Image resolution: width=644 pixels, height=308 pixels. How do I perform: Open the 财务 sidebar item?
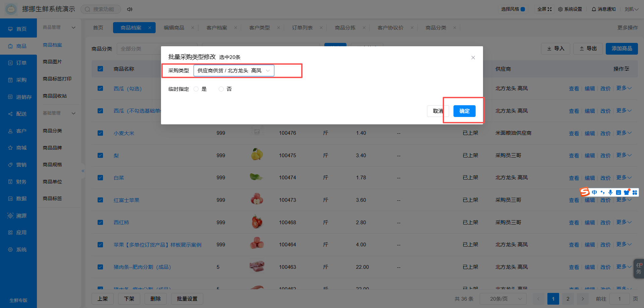coord(18,182)
